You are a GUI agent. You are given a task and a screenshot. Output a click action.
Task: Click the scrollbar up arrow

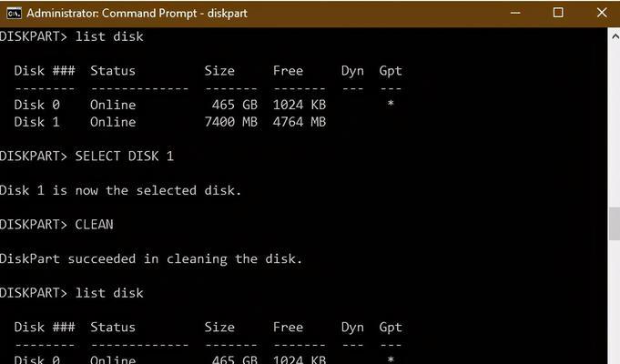tap(615, 36)
